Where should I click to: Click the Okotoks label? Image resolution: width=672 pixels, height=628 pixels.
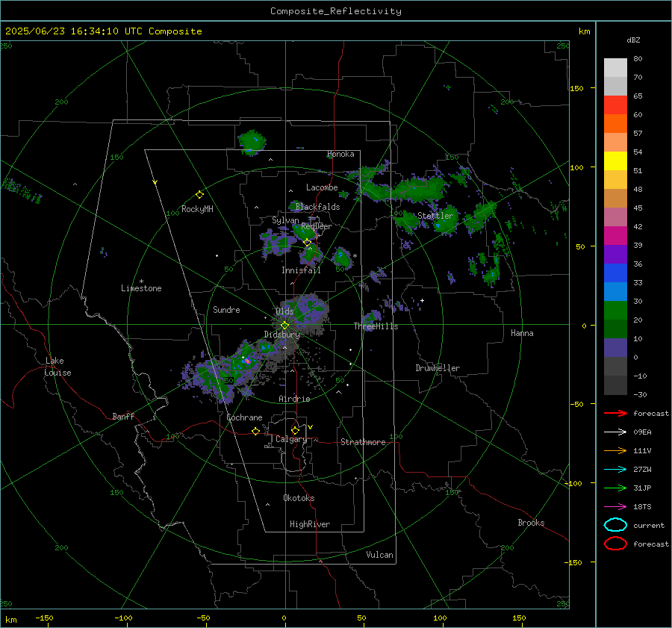pos(299,498)
